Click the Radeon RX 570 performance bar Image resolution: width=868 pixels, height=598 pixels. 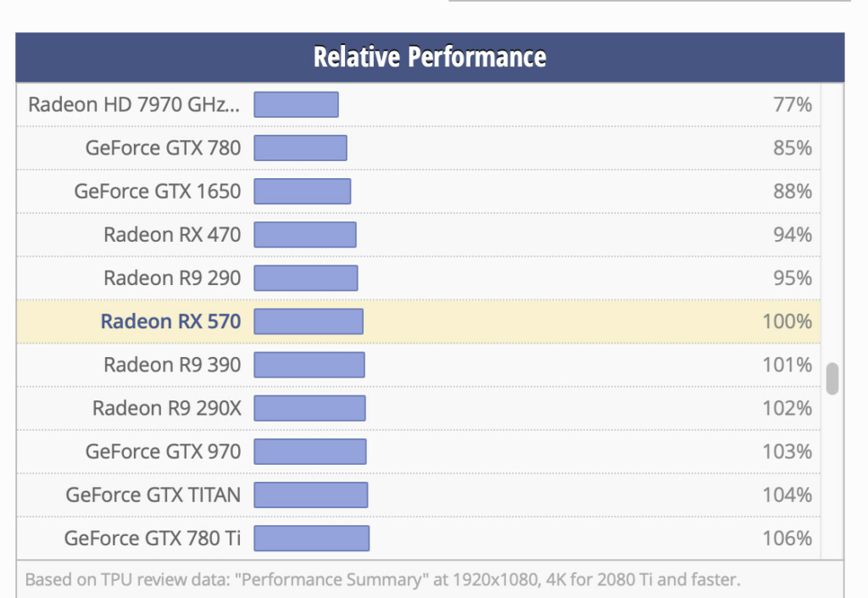tap(309, 321)
